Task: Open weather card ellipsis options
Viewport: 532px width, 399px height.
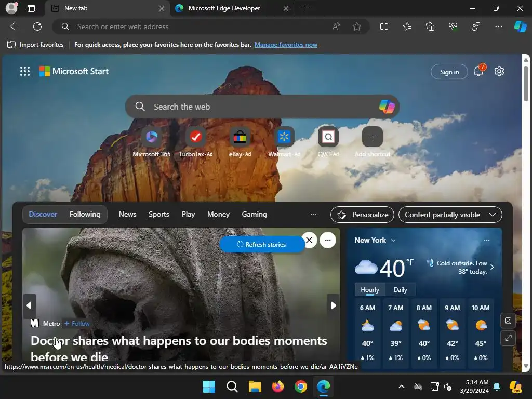Action: (486, 240)
